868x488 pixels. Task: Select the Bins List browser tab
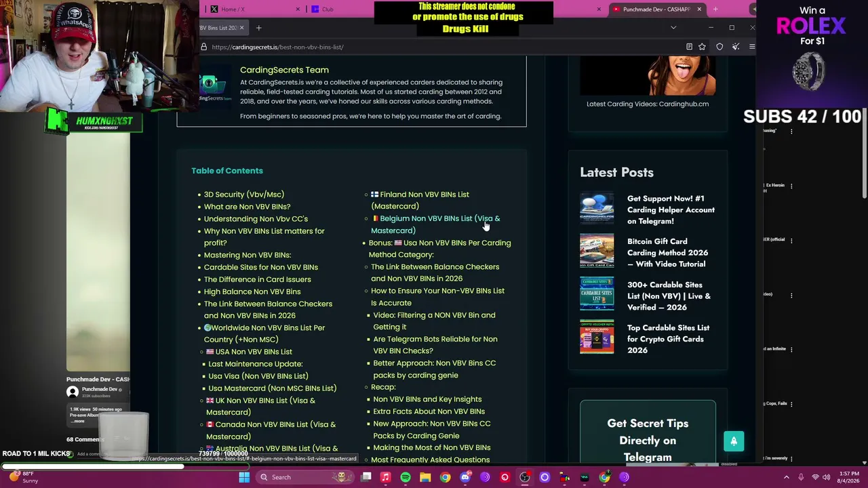pos(223,28)
